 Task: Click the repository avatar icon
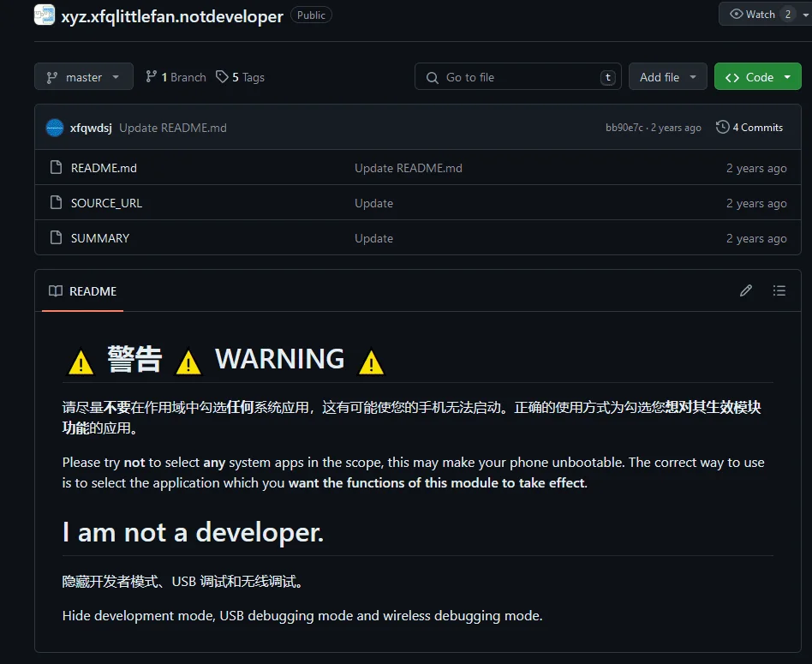(x=45, y=15)
